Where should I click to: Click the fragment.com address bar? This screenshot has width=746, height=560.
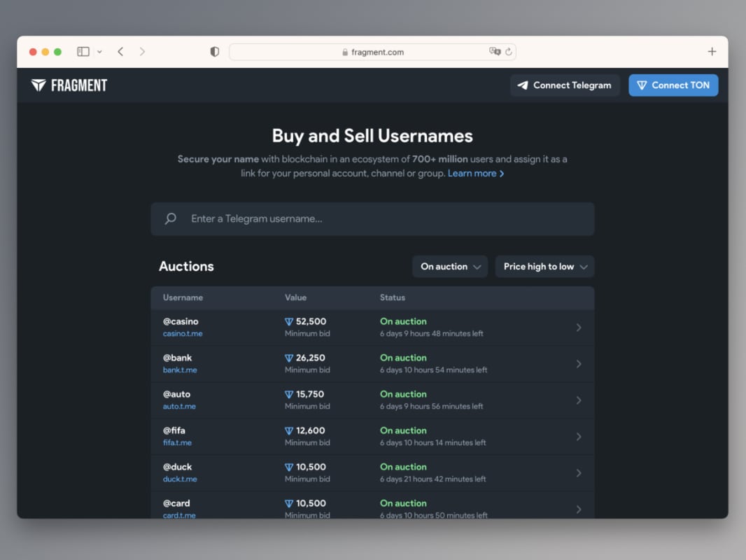point(372,52)
